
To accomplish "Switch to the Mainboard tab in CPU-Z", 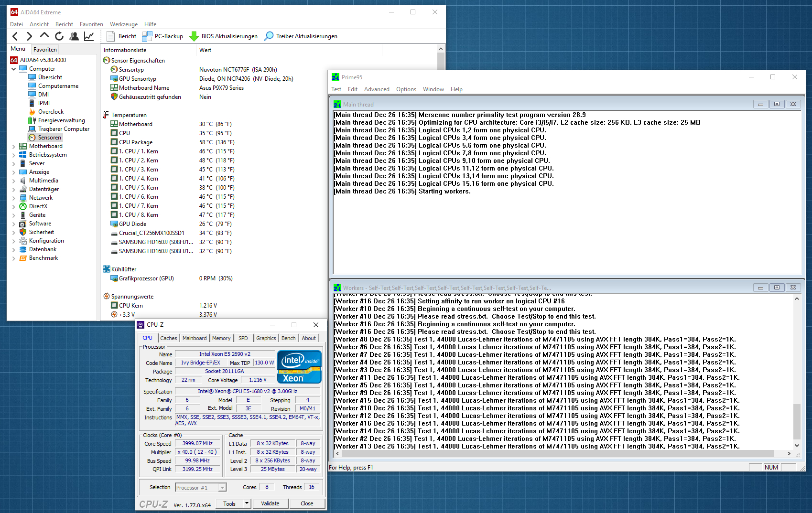I will [x=195, y=338].
